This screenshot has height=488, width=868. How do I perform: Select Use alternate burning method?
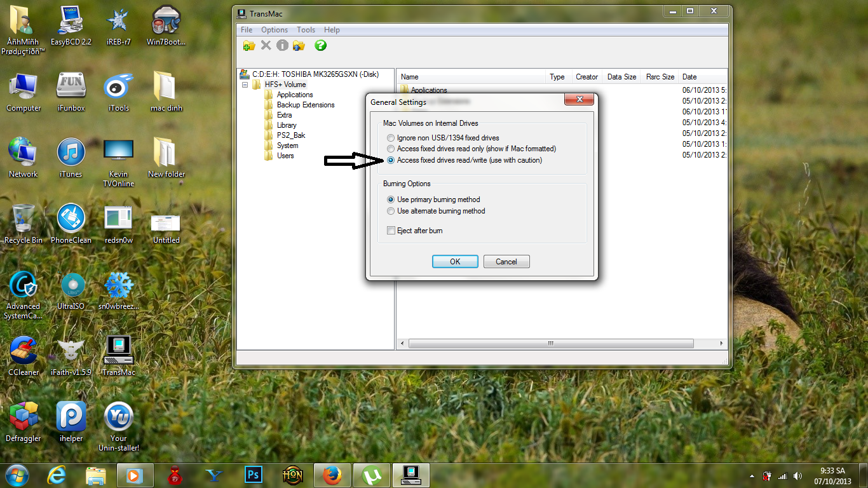[391, 211]
